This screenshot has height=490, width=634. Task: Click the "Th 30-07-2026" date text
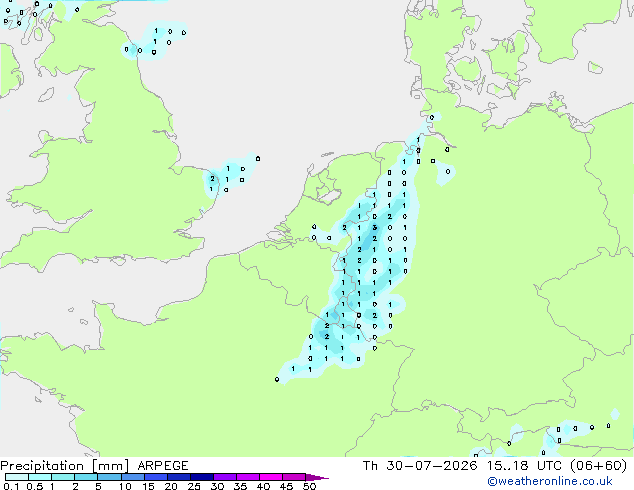(x=420, y=466)
